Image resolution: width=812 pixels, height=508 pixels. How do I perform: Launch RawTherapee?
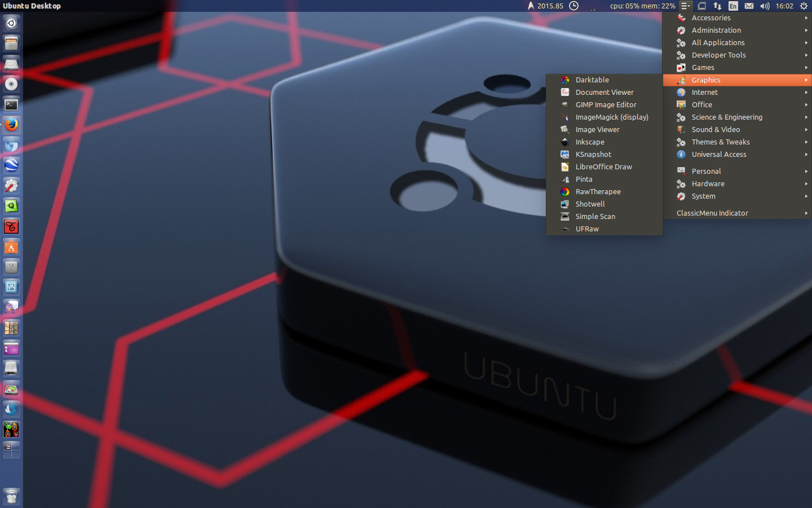(604, 192)
